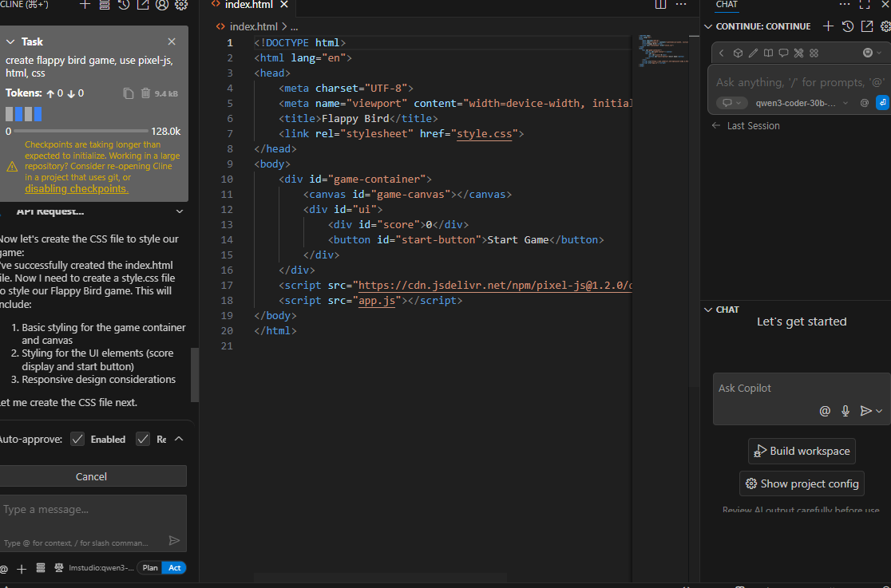Cancel the running Cline request
The height and width of the screenshot is (588, 891).
pyautogui.click(x=92, y=476)
